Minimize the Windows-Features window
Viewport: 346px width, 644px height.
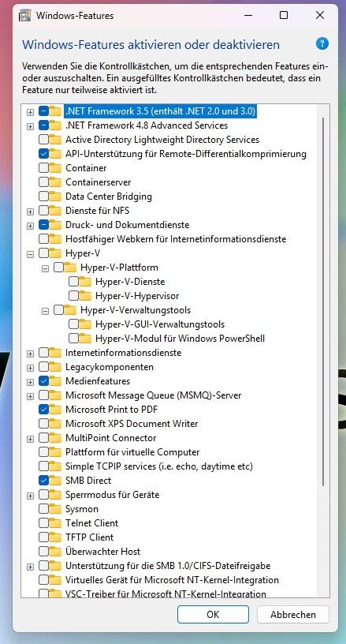248,15
